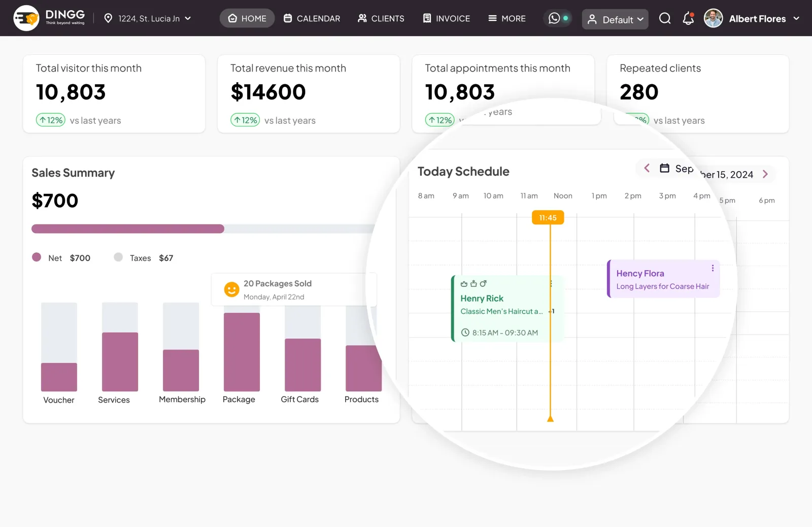This screenshot has height=527, width=812.
Task: Open the notifications bell icon
Action: [x=688, y=19]
